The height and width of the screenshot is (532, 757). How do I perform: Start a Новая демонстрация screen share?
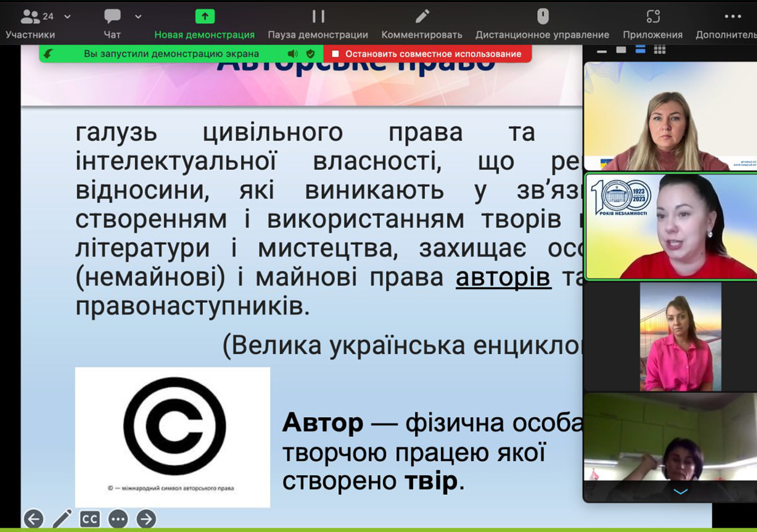coord(204,23)
